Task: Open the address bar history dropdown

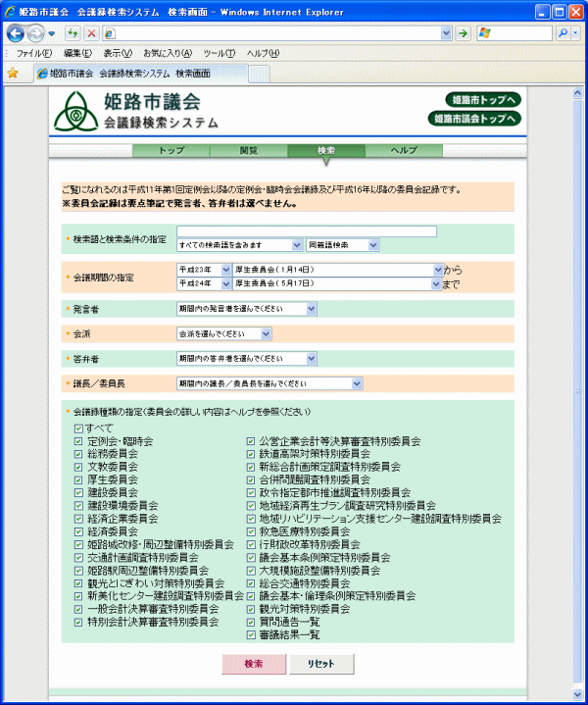Action: point(446,32)
